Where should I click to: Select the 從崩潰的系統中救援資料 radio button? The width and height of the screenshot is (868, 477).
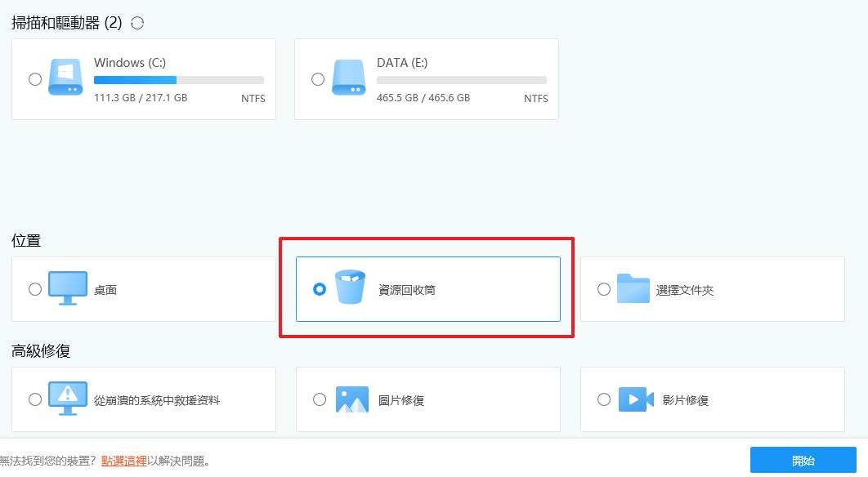click(35, 399)
